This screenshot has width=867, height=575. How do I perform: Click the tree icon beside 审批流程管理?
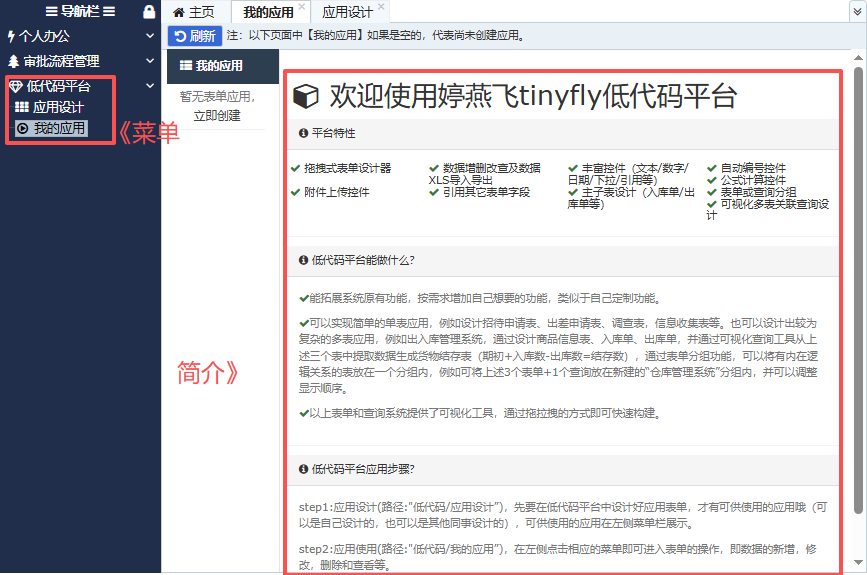pos(13,61)
